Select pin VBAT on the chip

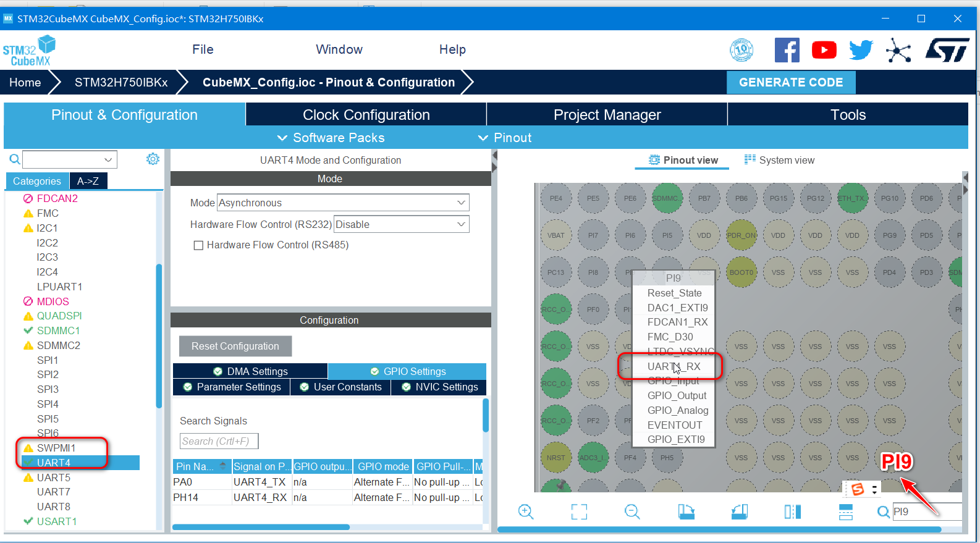click(x=555, y=235)
